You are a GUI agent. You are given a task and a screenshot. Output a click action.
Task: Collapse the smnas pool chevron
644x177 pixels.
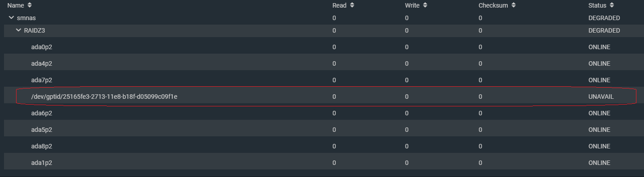click(x=11, y=18)
